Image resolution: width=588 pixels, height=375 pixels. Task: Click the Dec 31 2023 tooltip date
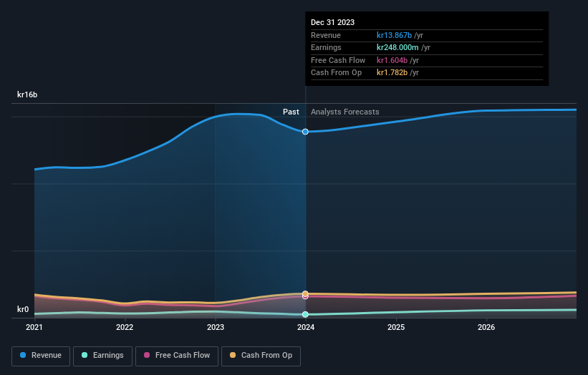click(x=332, y=22)
